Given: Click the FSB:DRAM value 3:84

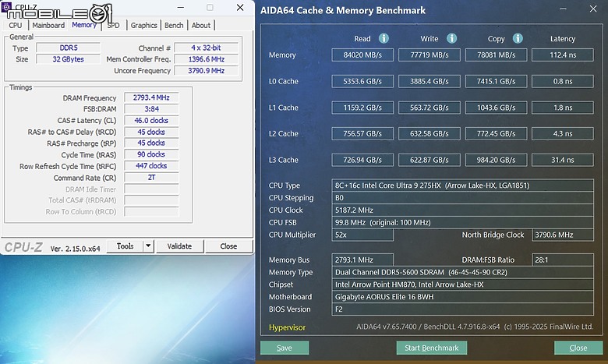Looking at the screenshot, I should (151, 109).
